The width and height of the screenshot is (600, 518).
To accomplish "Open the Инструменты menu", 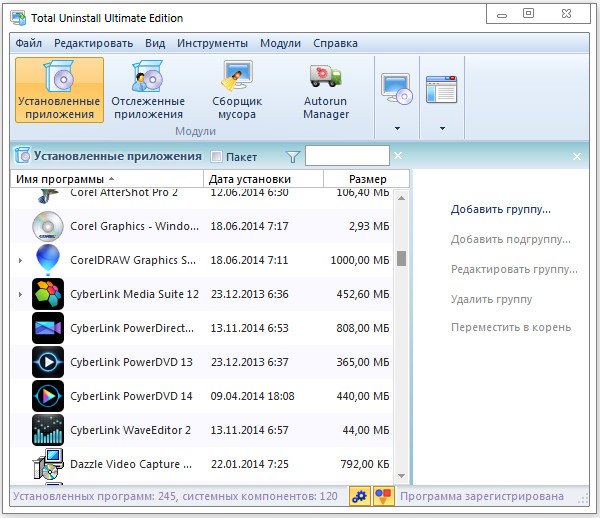I will pos(212,43).
